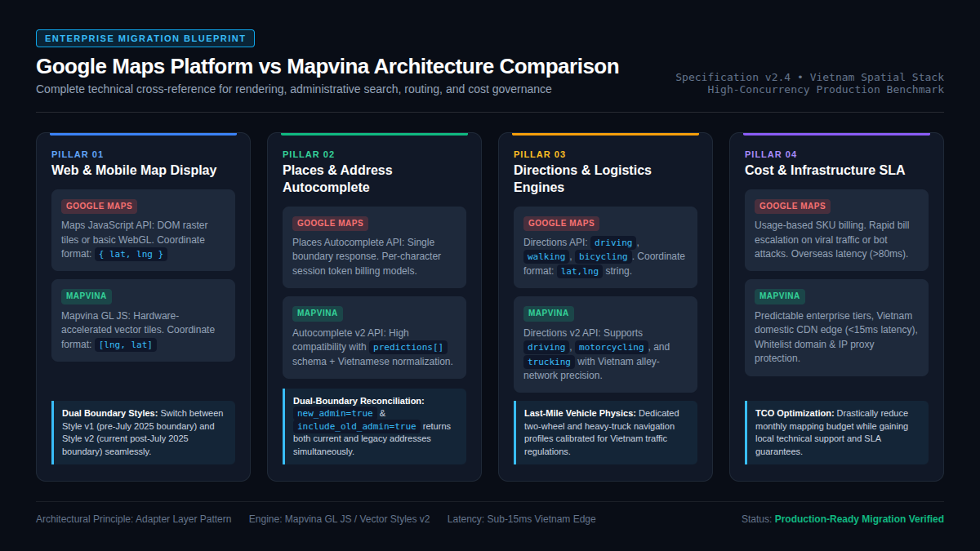Click the 'driving' chip in the Google Maps Directions card
980x551 pixels.
click(613, 242)
